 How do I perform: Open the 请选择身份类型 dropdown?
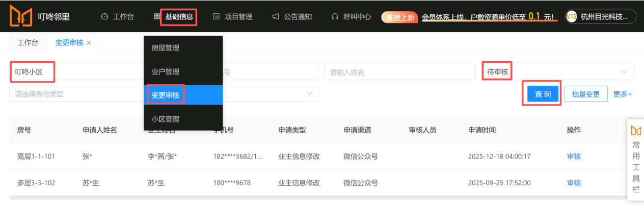(76, 94)
